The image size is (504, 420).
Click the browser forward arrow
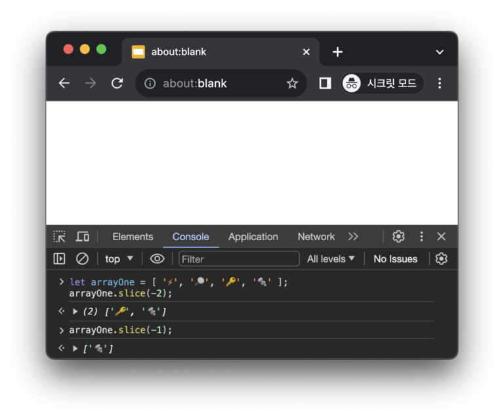click(x=91, y=83)
